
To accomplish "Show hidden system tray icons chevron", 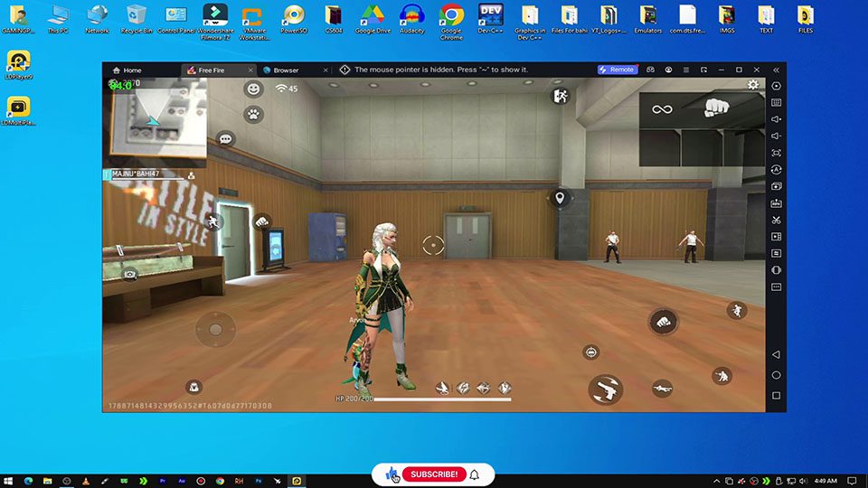I will pyautogui.click(x=716, y=481).
